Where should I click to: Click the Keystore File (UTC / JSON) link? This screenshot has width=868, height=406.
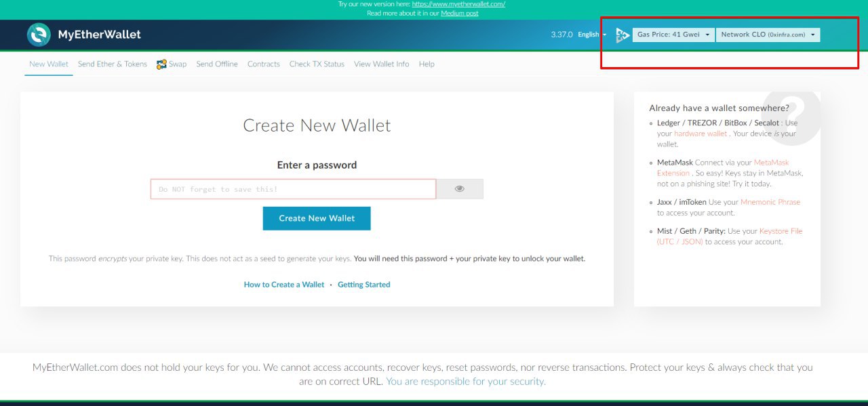point(730,236)
